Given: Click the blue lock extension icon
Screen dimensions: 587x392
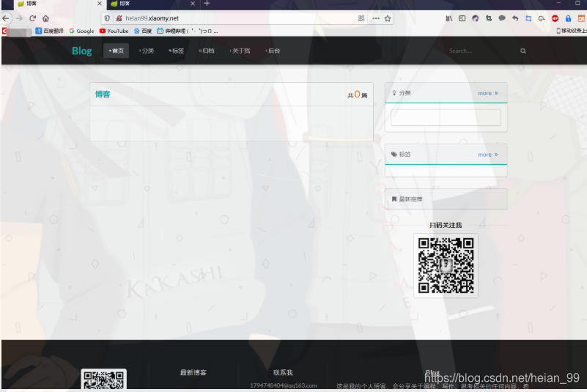Looking at the screenshot, I should click(x=568, y=18).
